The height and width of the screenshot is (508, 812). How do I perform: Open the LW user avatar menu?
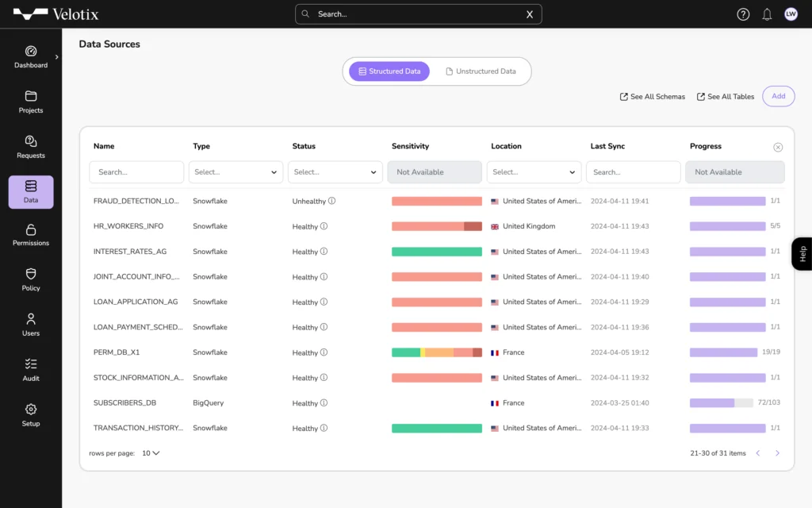[x=791, y=14]
